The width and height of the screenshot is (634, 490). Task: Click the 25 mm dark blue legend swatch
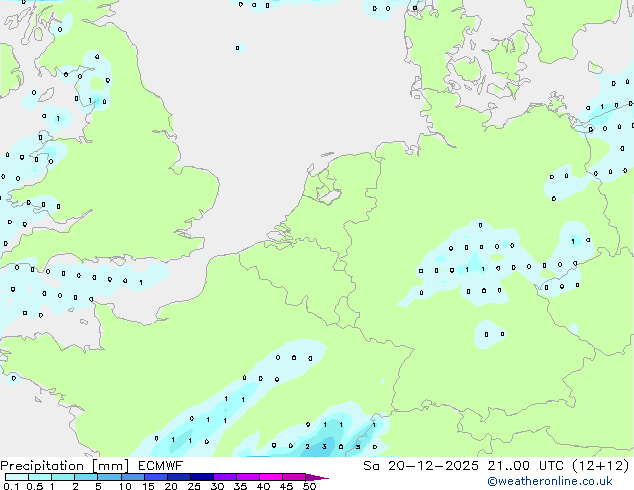(x=201, y=477)
